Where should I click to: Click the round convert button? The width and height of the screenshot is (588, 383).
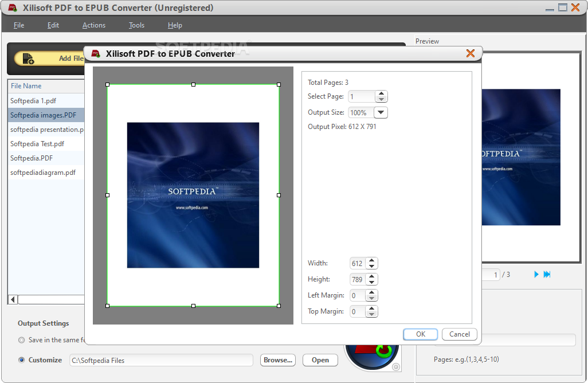[372, 357]
